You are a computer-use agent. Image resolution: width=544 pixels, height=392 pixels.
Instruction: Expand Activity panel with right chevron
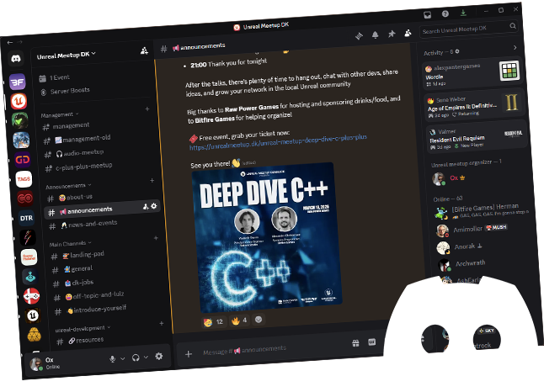click(x=515, y=47)
